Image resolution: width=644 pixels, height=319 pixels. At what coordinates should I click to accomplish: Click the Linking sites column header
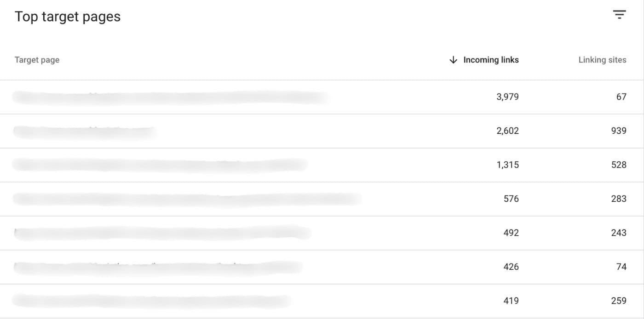(x=603, y=60)
